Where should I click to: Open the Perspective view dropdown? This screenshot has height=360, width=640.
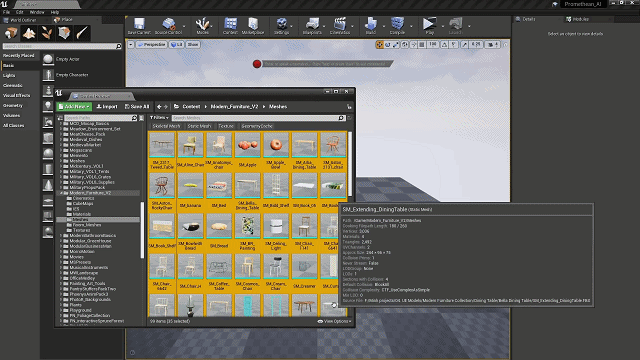point(152,44)
